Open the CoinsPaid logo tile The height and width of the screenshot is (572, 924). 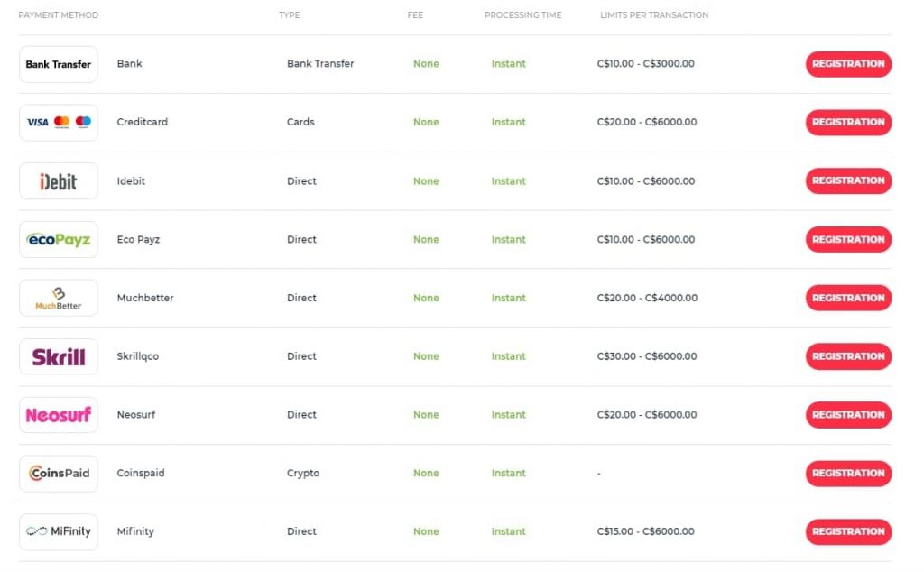point(59,473)
